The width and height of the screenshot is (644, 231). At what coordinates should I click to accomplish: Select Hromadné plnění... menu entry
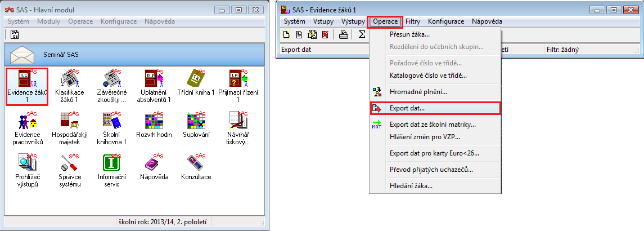click(x=435, y=92)
